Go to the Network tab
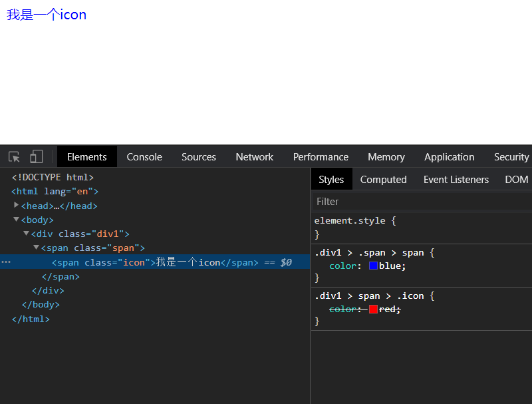The image size is (532, 404). (254, 157)
